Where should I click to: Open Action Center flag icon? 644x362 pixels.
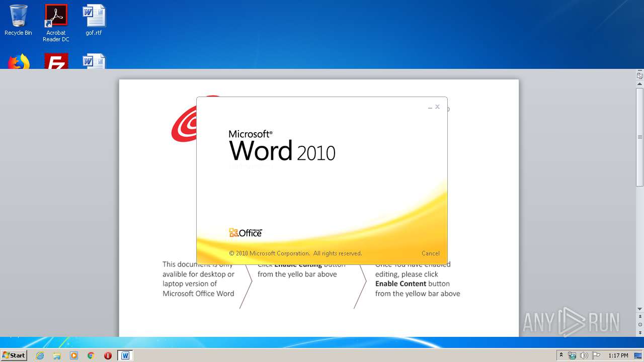click(596, 355)
